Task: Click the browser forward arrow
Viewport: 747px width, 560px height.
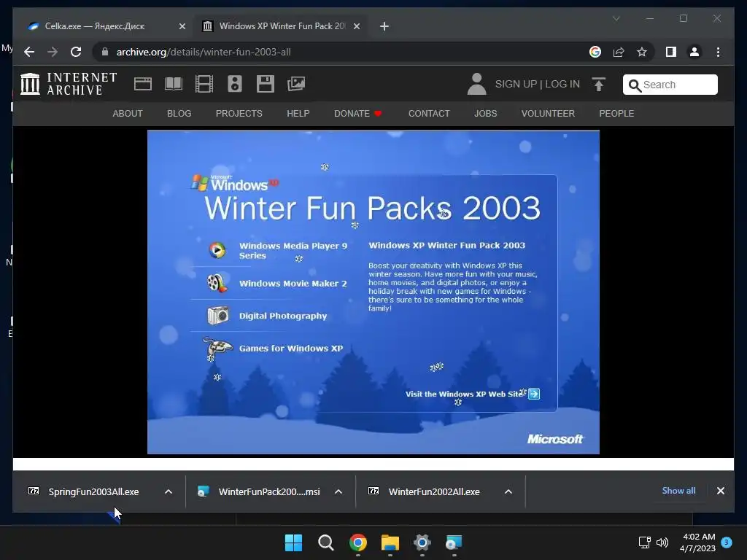Action: (53, 52)
